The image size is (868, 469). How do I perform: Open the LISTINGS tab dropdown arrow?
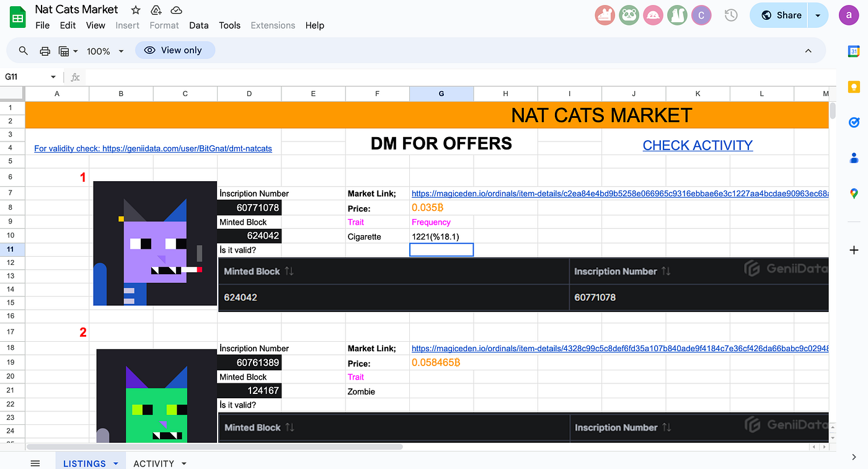pyautogui.click(x=115, y=463)
